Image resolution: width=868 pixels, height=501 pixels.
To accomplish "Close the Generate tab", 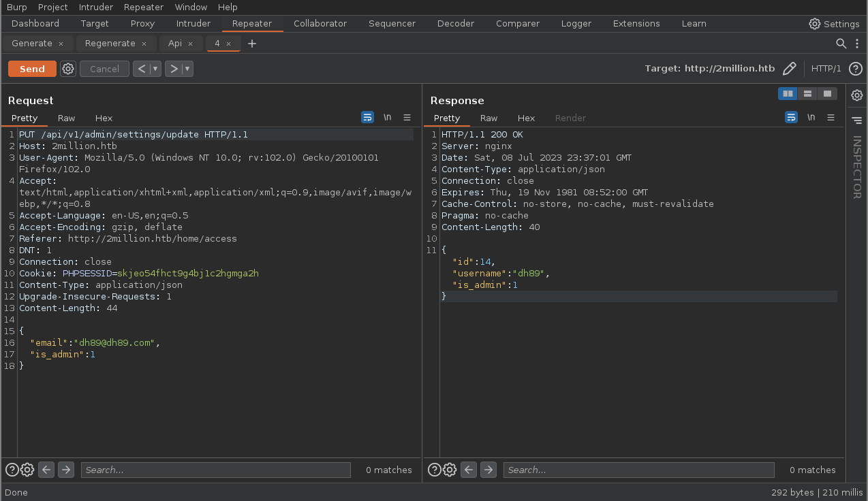I will click(61, 44).
